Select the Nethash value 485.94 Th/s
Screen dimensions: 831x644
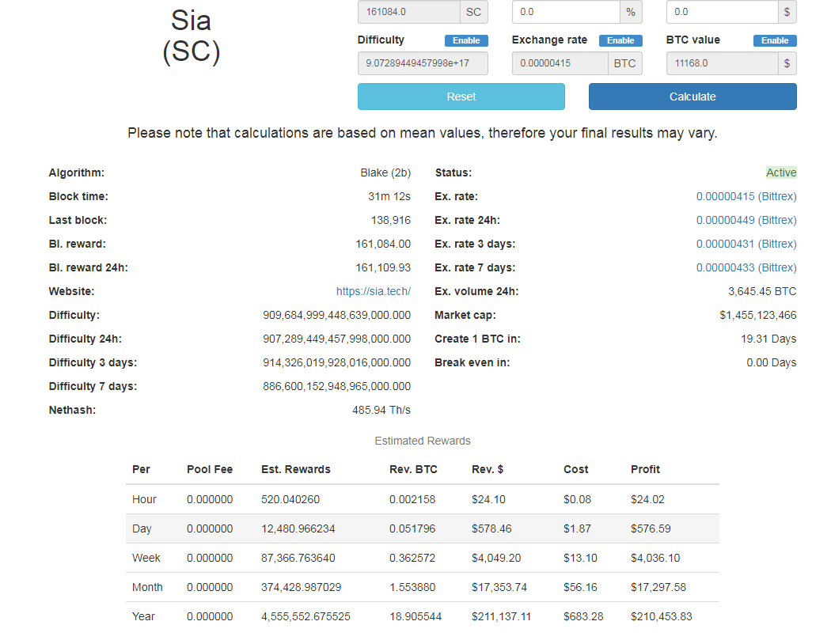tap(381, 410)
